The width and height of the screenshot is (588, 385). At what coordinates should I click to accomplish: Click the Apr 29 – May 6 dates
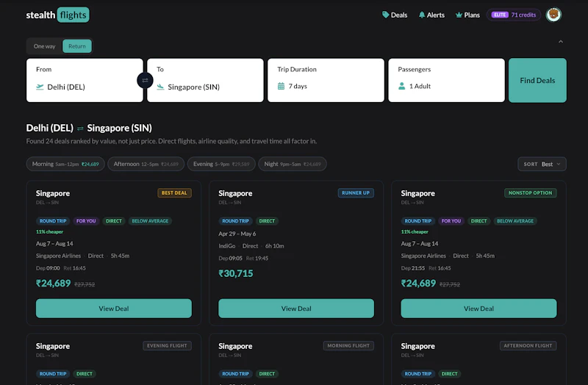[237, 234]
